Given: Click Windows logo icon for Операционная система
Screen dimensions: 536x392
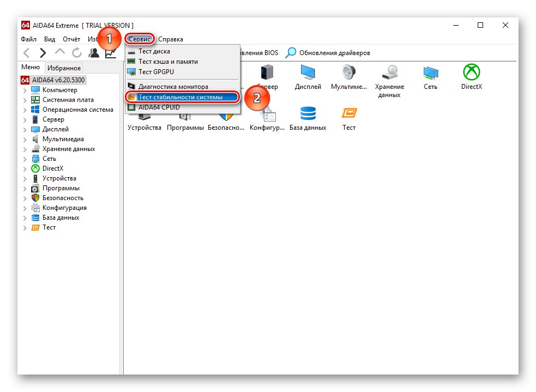Looking at the screenshot, I should (35, 110).
